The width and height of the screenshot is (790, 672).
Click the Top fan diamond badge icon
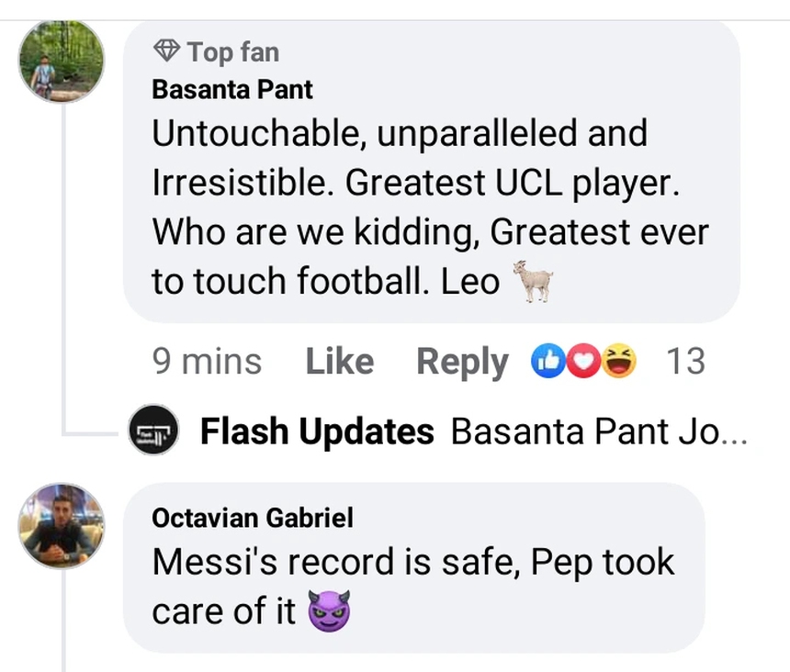click(166, 50)
